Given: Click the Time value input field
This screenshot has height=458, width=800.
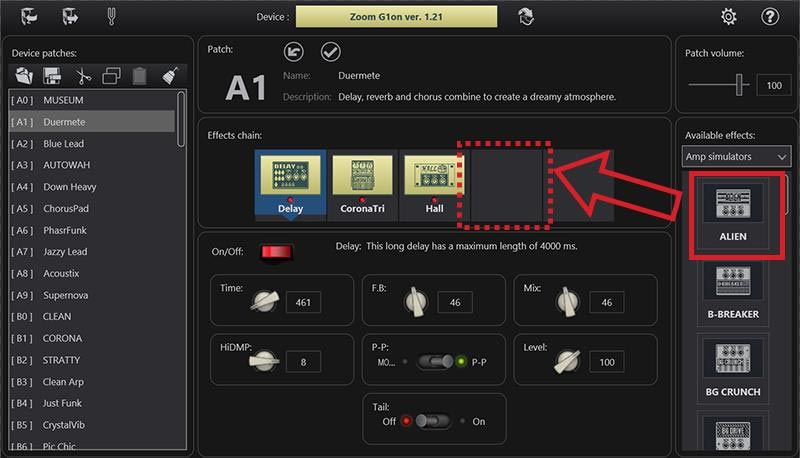Looking at the screenshot, I should coord(303,303).
